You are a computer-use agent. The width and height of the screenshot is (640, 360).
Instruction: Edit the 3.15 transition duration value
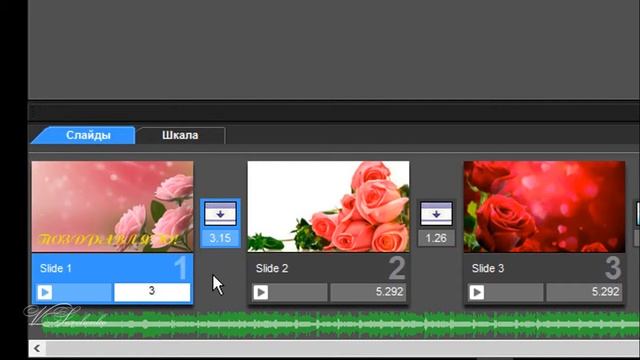tap(220, 238)
